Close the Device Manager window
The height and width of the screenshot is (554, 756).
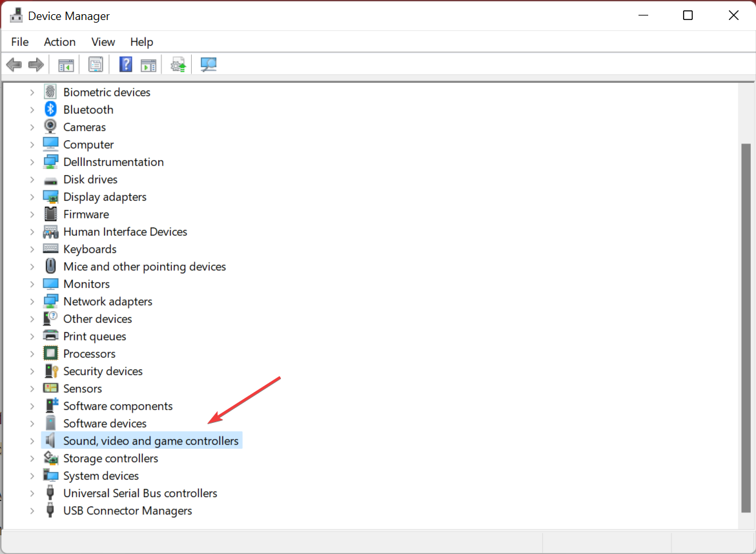click(x=733, y=15)
